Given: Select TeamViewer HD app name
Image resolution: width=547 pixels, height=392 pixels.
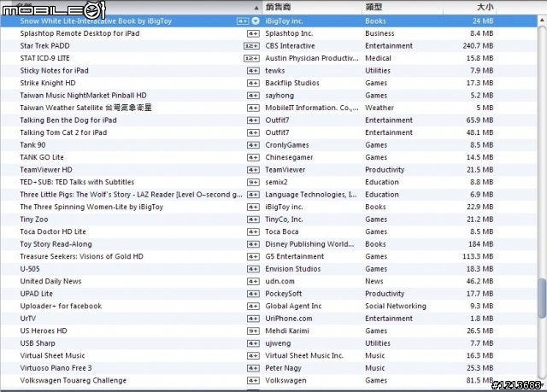Looking at the screenshot, I should point(46,170).
